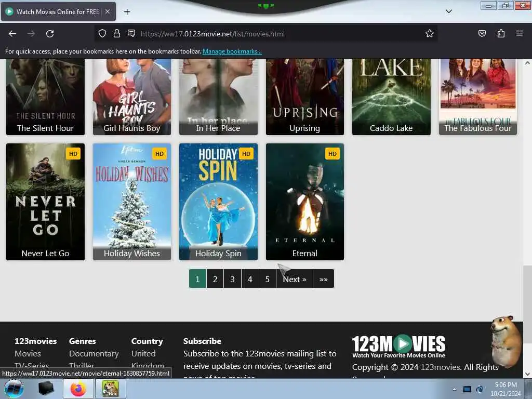Open the site permissions icon in address bar
The height and width of the screenshot is (399, 532).
tap(131, 33)
